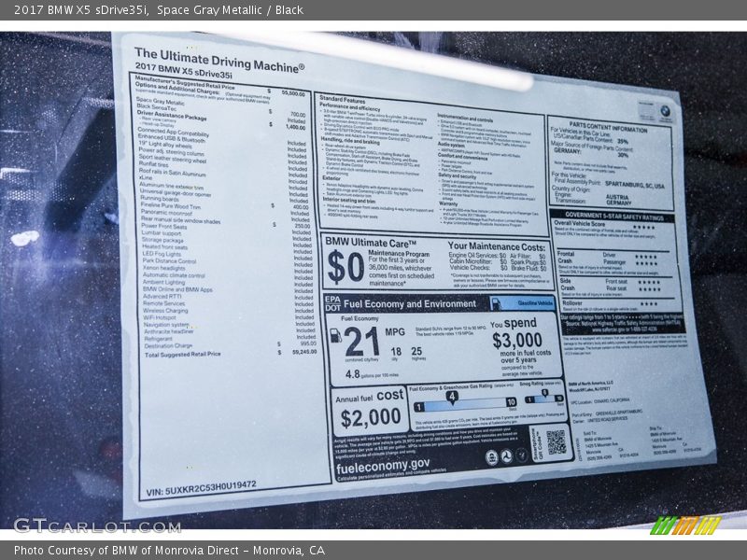Click the base price 55,500.00
Image resolution: width=747 pixels, height=560 pixels.
293,93
